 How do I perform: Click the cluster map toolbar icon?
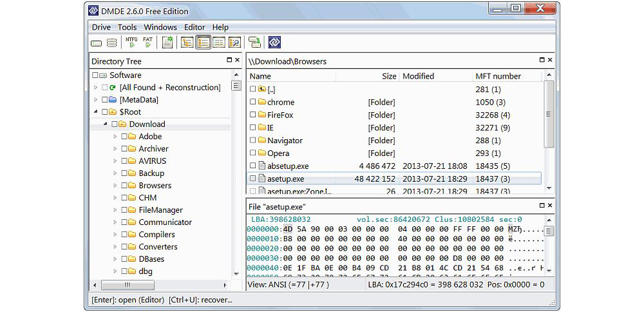click(x=167, y=43)
